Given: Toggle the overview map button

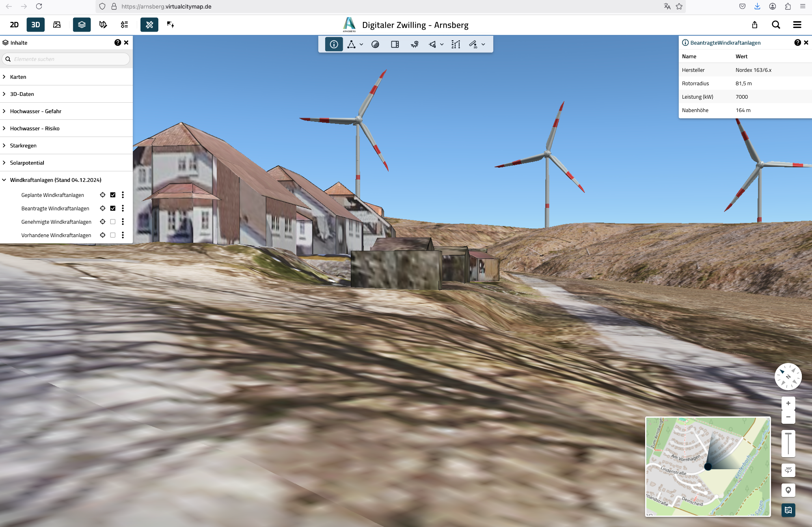Looking at the screenshot, I should pos(788,510).
